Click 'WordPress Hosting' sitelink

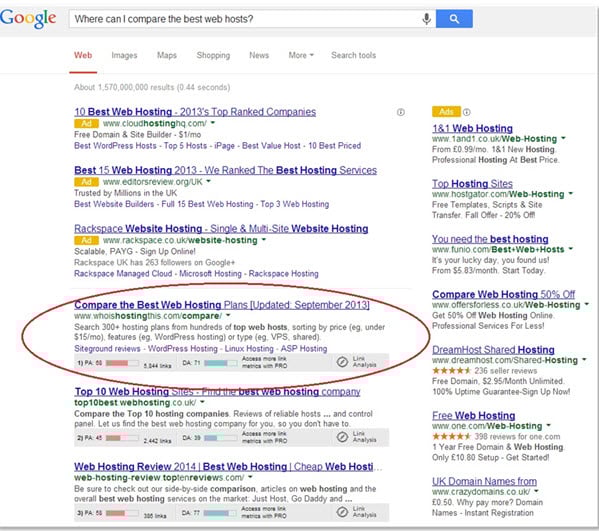(183, 349)
